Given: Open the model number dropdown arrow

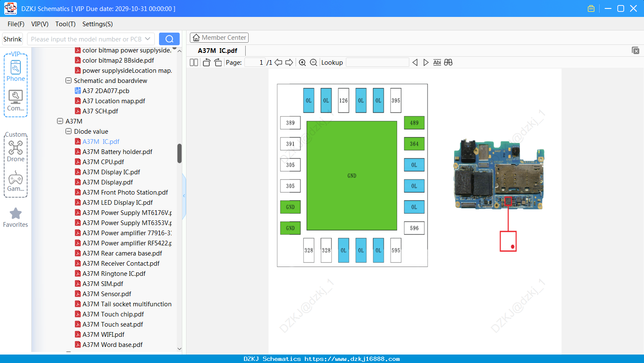Looking at the screenshot, I should click(x=148, y=39).
